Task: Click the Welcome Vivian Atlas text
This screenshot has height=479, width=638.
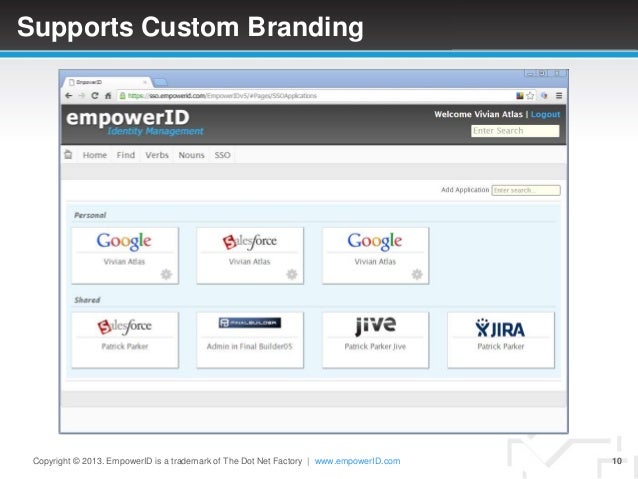Action: [x=478, y=114]
